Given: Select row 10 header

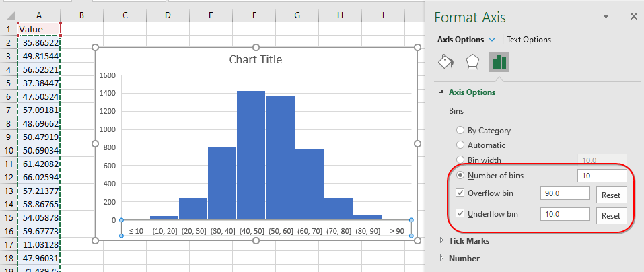Looking at the screenshot, I should [x=9, y=150].
